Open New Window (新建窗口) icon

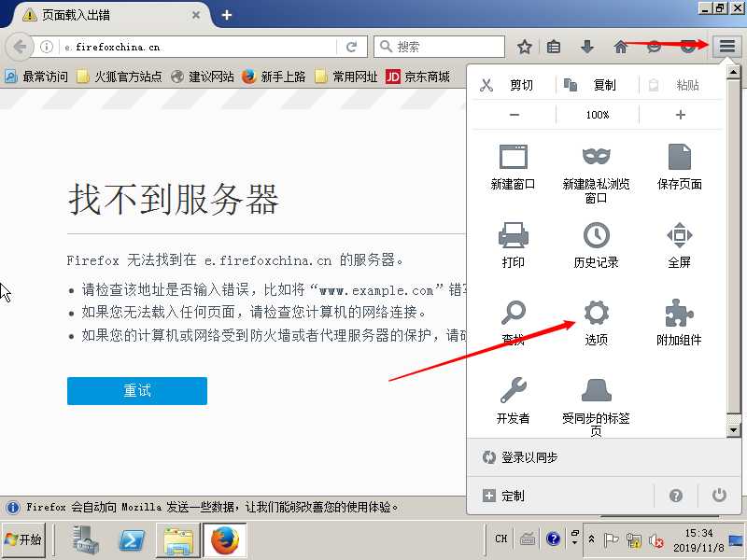[513, 157]
